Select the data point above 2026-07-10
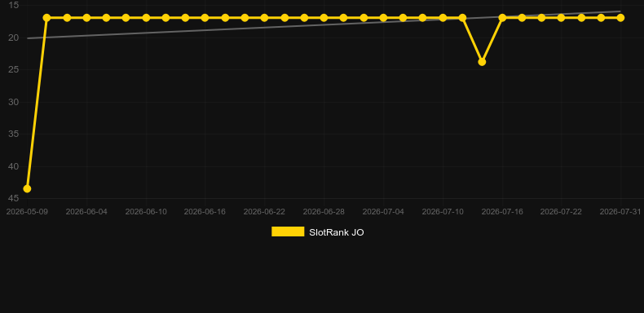Screen dimensions: 644x313 click(443, 18)
